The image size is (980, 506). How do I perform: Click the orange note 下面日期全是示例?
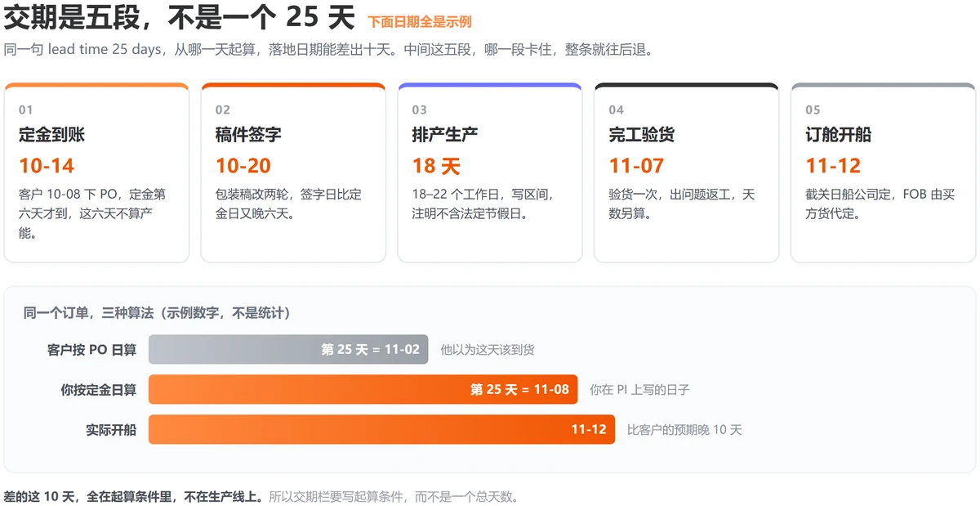420,22
